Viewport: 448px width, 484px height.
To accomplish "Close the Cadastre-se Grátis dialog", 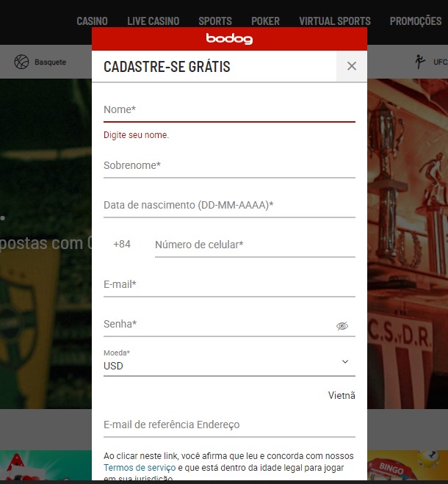I will (352, 66).
